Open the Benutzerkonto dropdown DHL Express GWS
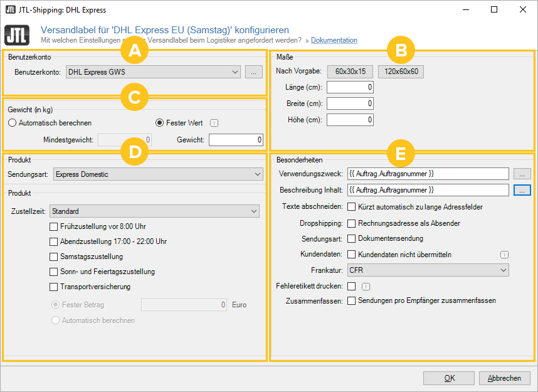This screenshot has width=538, height=392. coord(153,72)
